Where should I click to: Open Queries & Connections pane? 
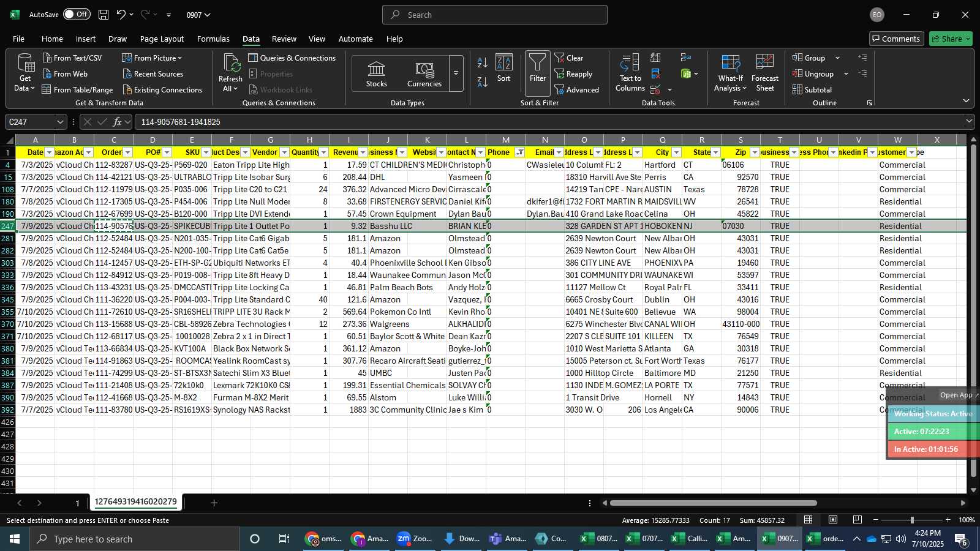[x=292, y=58]
